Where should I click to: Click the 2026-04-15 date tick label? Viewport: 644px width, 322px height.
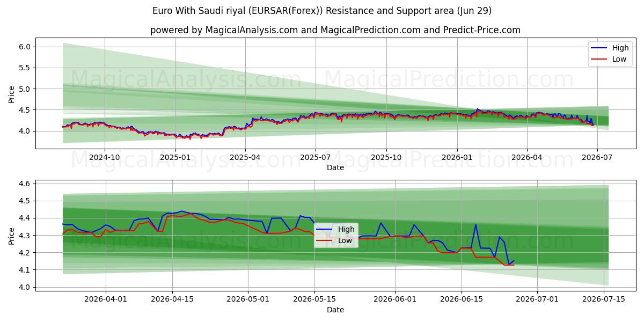[172, 299]
